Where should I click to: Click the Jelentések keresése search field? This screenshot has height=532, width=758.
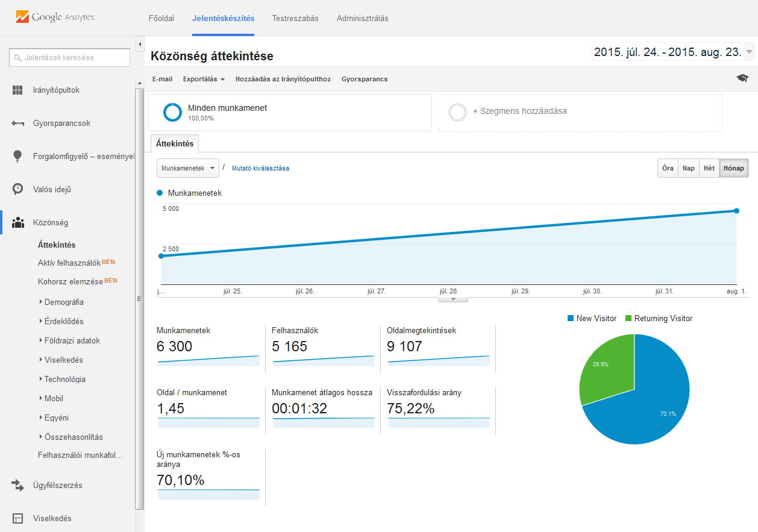tap(70, 58)
